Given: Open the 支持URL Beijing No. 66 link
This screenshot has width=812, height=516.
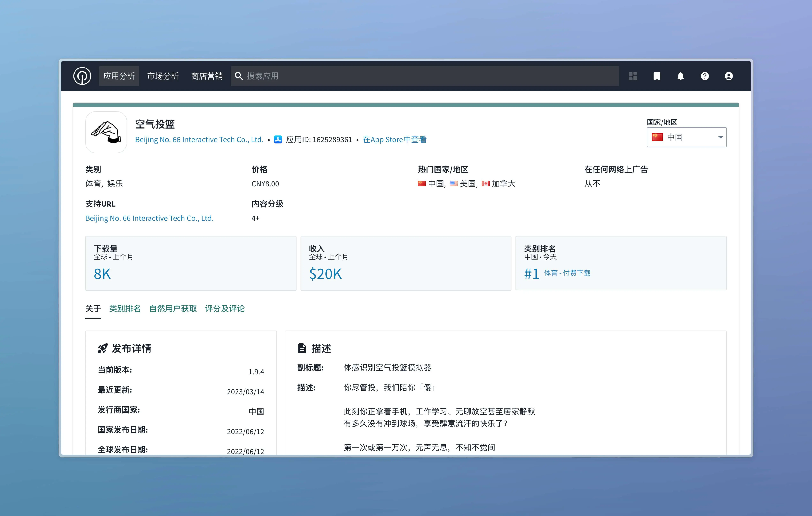Looking at the screenshot, I should (x=149, y=218).
